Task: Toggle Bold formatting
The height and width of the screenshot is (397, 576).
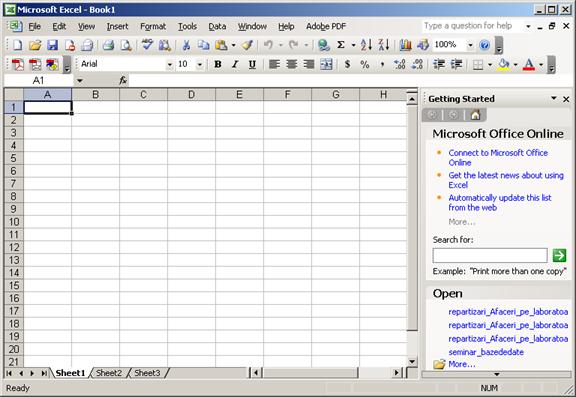Action: point(217,64)
